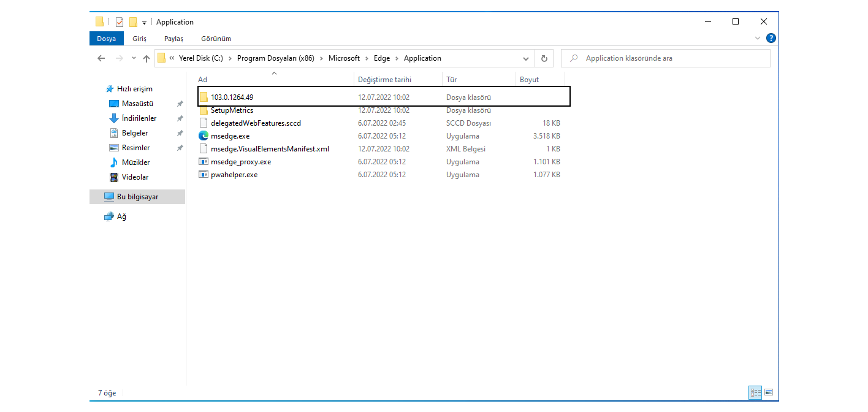Click the pin icon next to İndirilenler
The width and height of the screenshot is (868, 412).
tap(180, 119)
